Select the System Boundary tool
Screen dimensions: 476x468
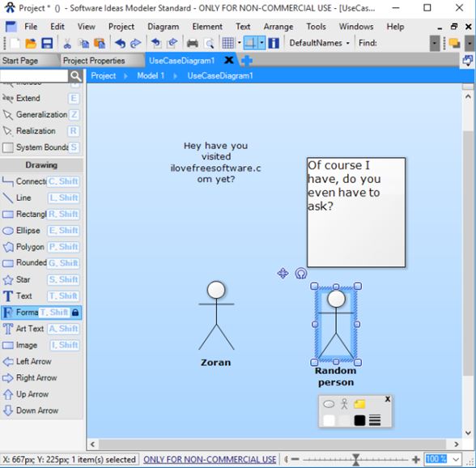coord(40,147)
